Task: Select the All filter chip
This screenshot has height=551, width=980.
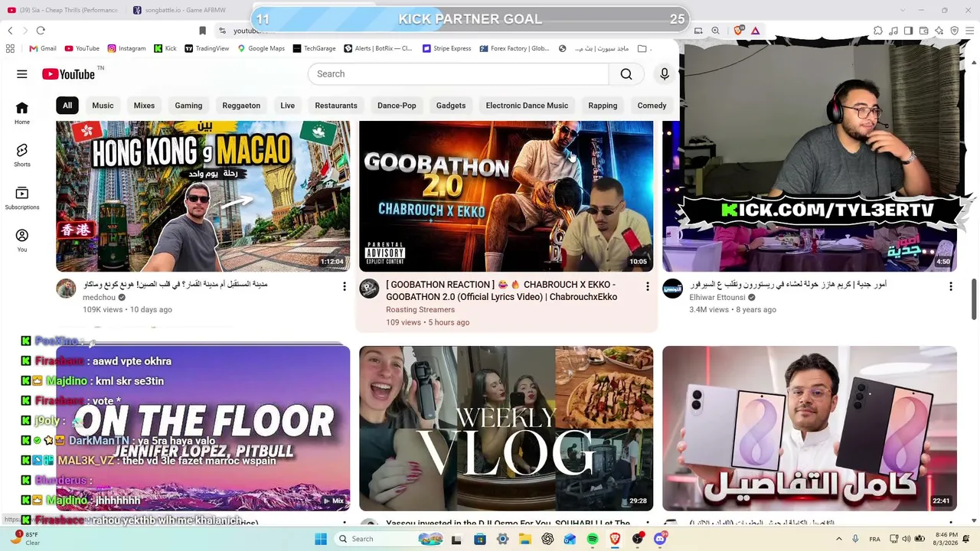Action: 67,106
